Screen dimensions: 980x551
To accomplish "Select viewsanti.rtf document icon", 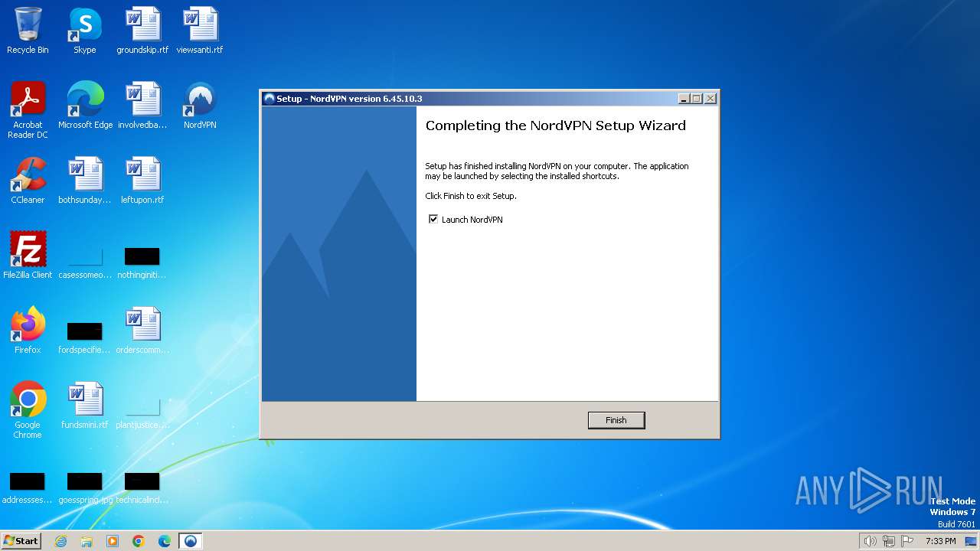I will click(x=200, y=31).
